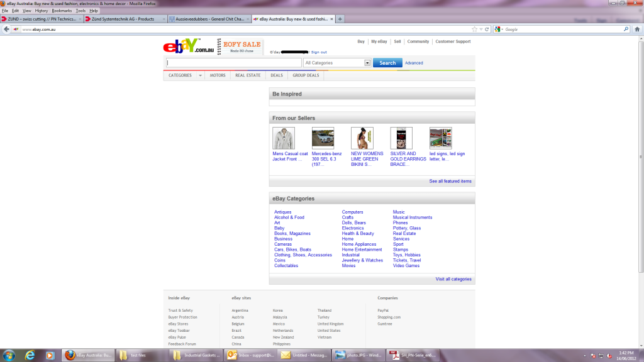Open the Bookmarks menu
This screenshot has height=362, width=644.
click(x=62, y=11)
